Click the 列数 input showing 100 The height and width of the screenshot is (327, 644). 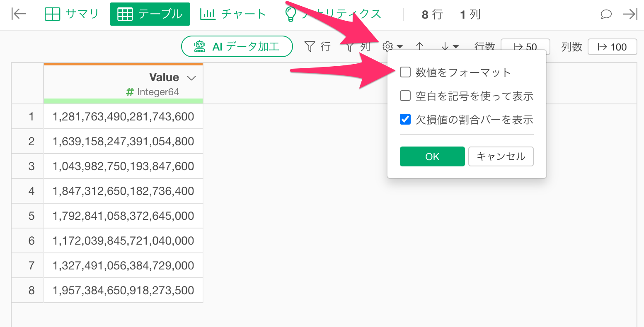613,47
